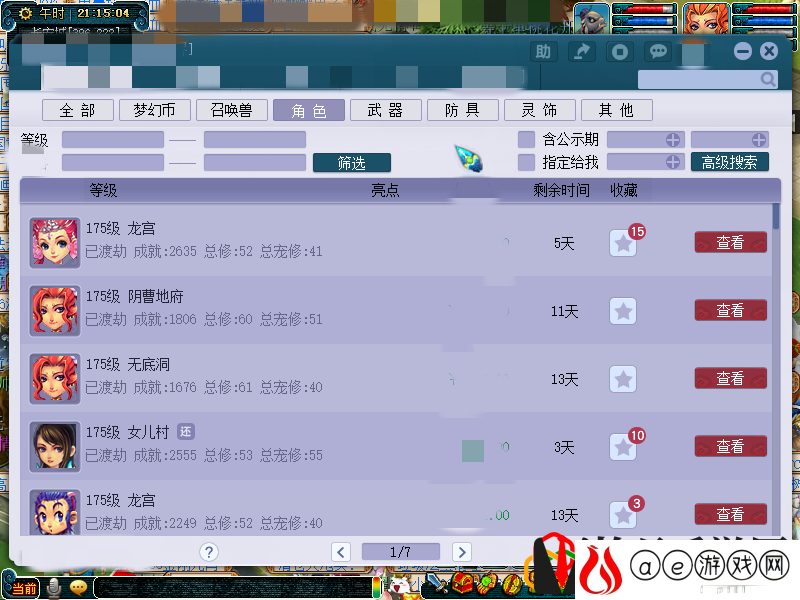Click avatar of 龙宫 listing with 成就:2249
The width and height of the screenshot is (800, 600).
pyautogui.click(x=55, y=512)
